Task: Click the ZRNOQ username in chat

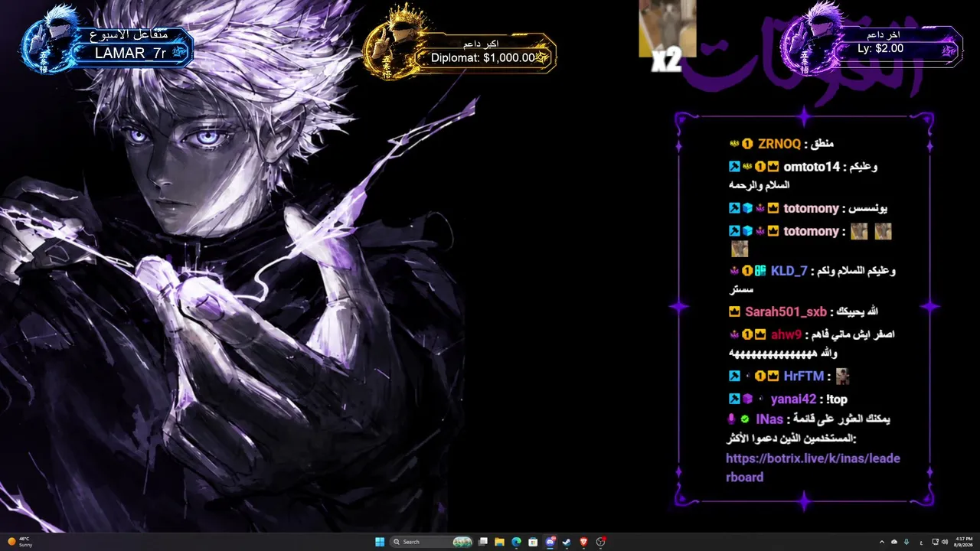Action: (x=779, y=144)
